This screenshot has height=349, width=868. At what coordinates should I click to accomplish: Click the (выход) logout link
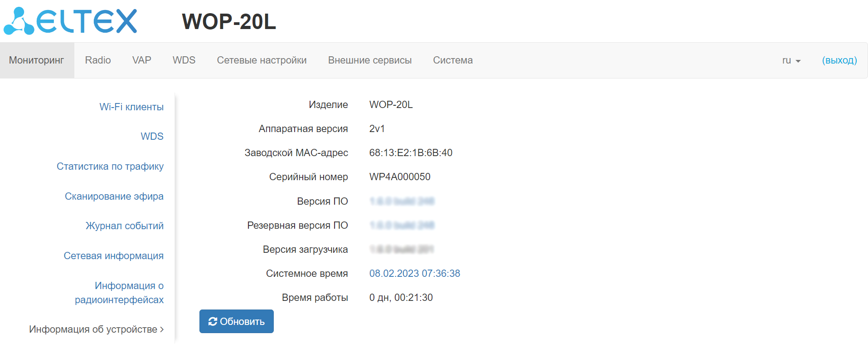(839, 60)
